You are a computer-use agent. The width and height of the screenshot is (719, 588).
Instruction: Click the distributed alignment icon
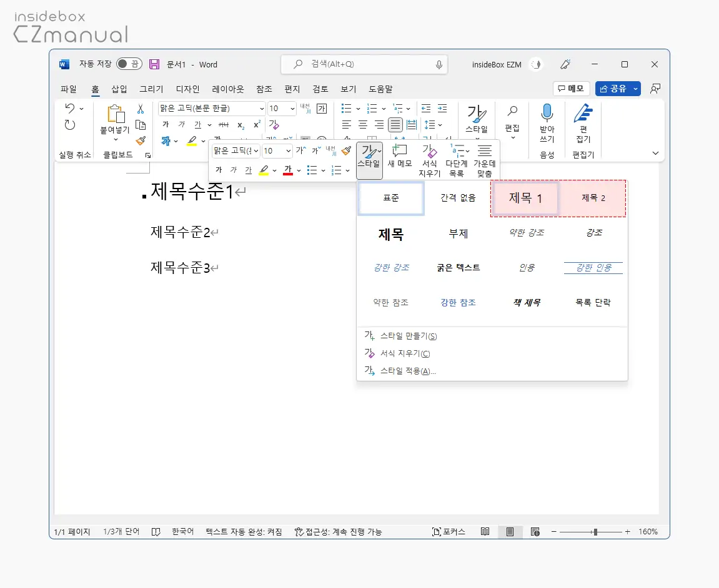(411, 124)
